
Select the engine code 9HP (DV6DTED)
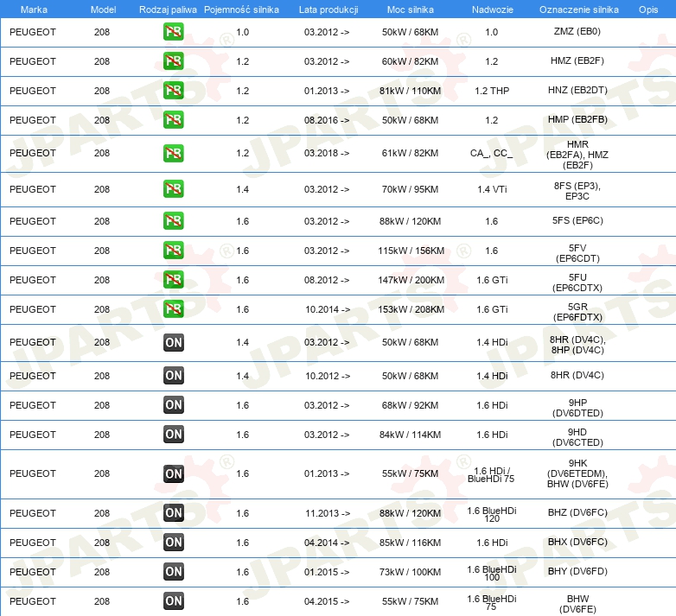point(577,408)
